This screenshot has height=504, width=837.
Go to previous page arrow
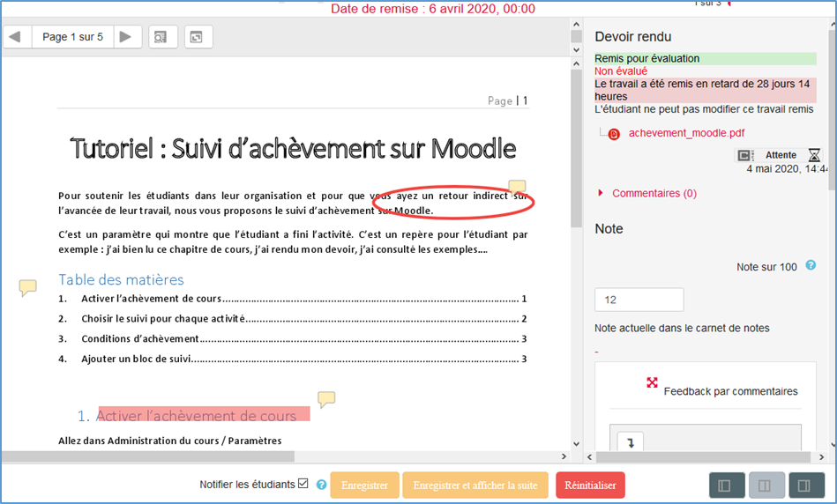[x=16, y=37]
